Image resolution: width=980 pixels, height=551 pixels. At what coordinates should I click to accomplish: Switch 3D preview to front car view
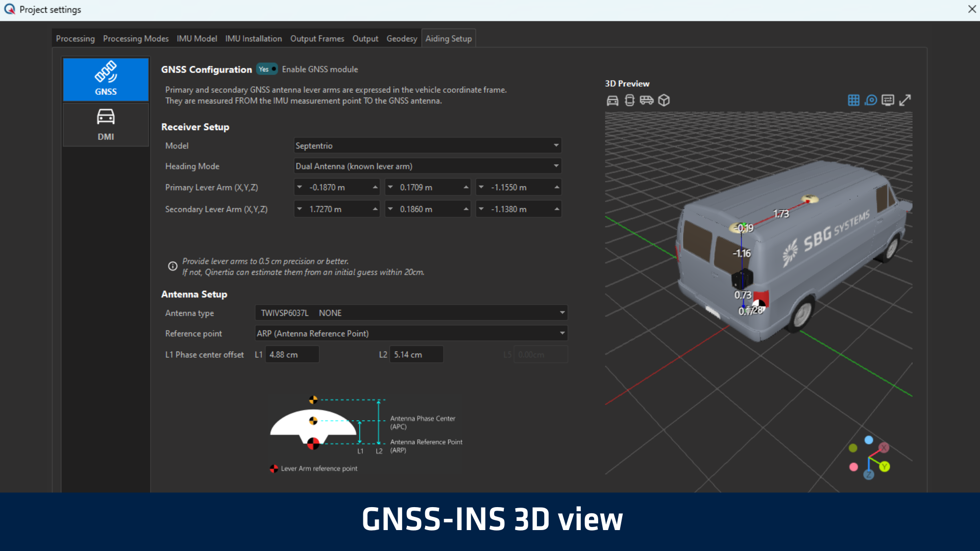(x=612, y=101)
